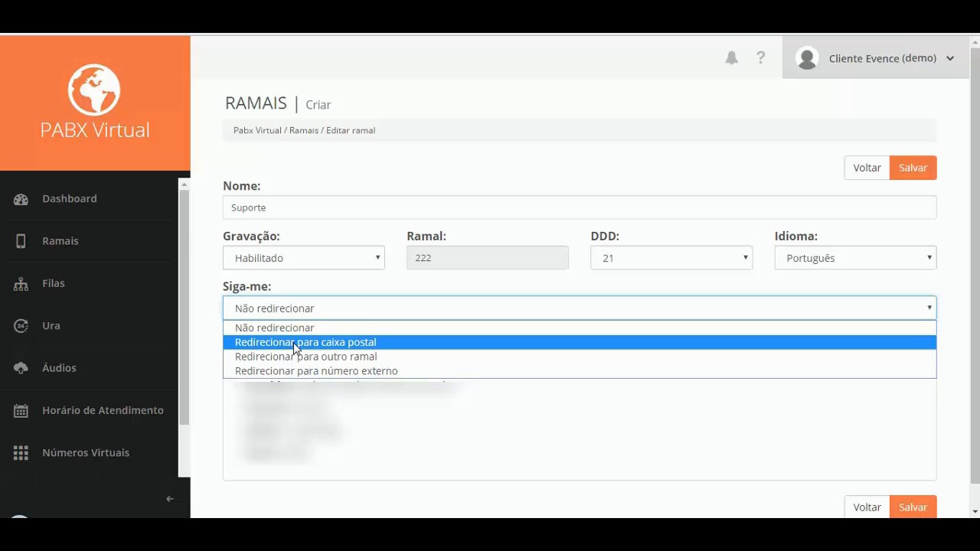
Task: Click the Cliente Evence (demo) username
Action: (x=883, y=58)
